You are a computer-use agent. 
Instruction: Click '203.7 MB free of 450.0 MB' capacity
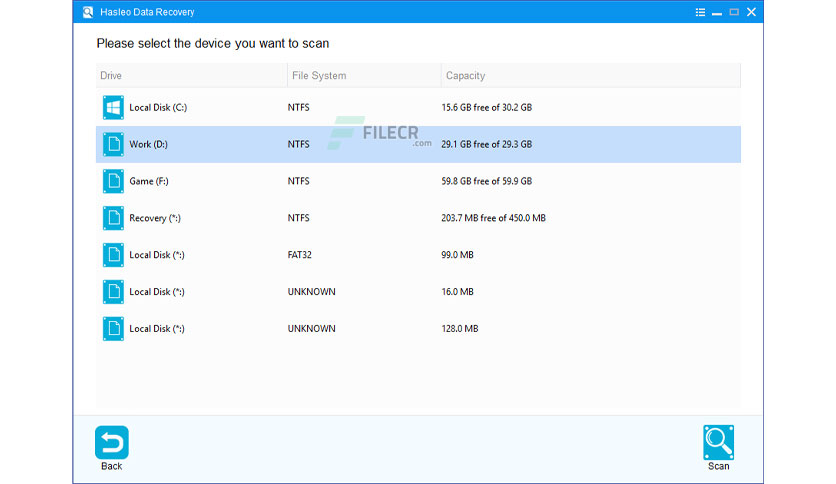point(494,217)
